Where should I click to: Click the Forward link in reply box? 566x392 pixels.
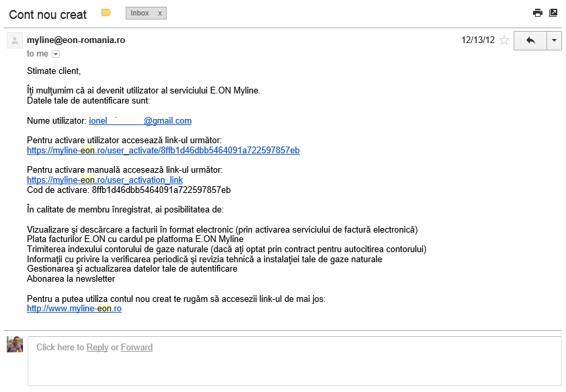(136, 347)
